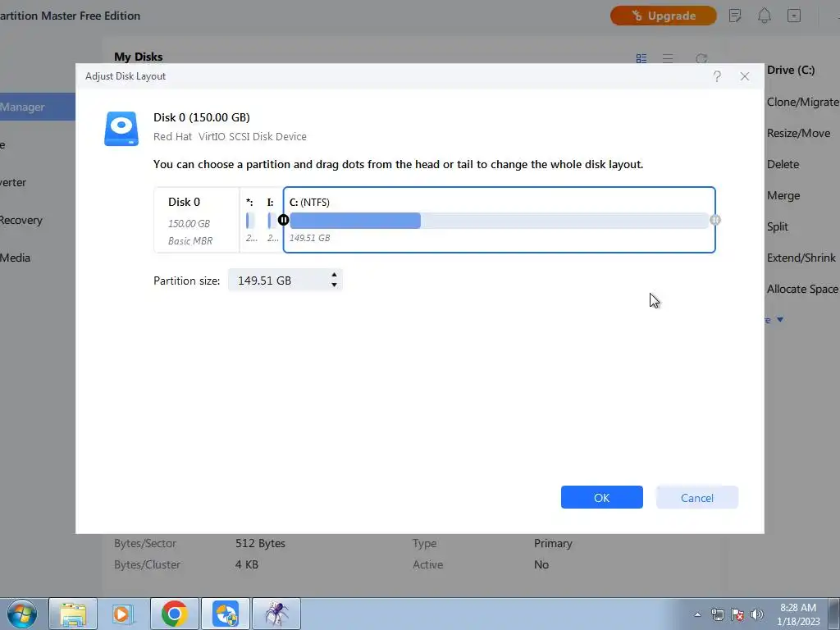Click the Drive (C:) heading in right panel
This screenshot has width=840, height=630.
pyautogui.click(x=791, y=71)
